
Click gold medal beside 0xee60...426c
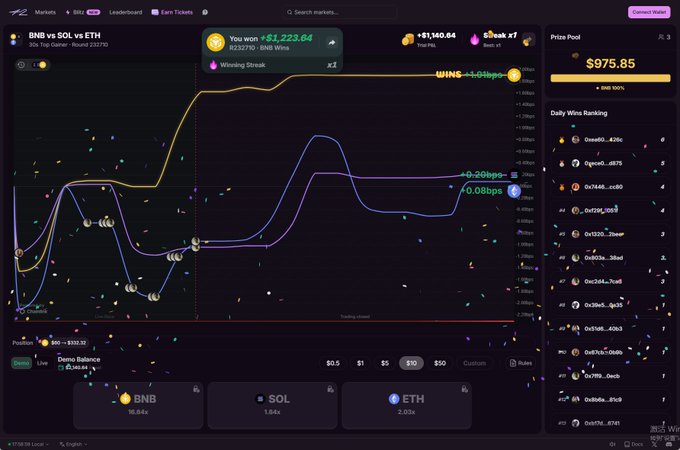562,140
